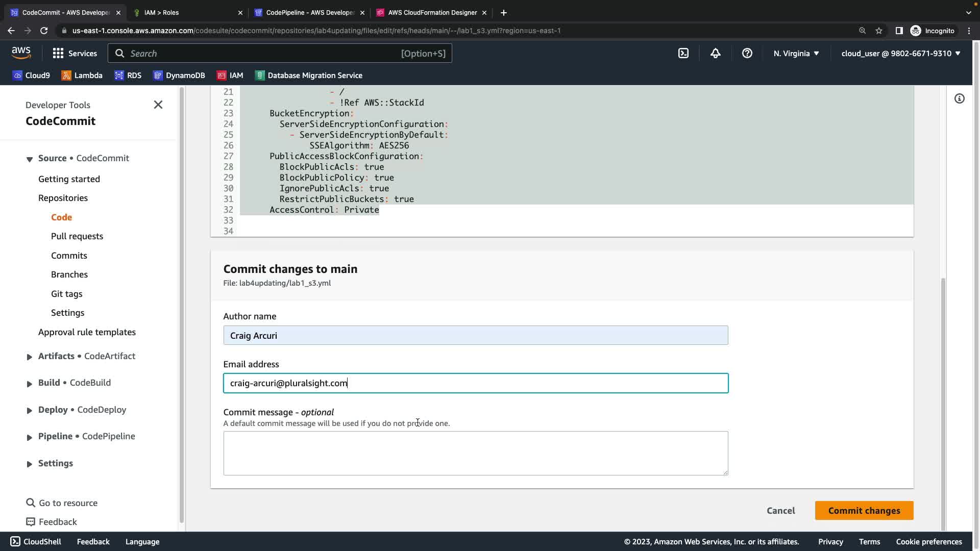Open Lambda bookmark shortcut
980x551 pixels.
click(82, 76)
